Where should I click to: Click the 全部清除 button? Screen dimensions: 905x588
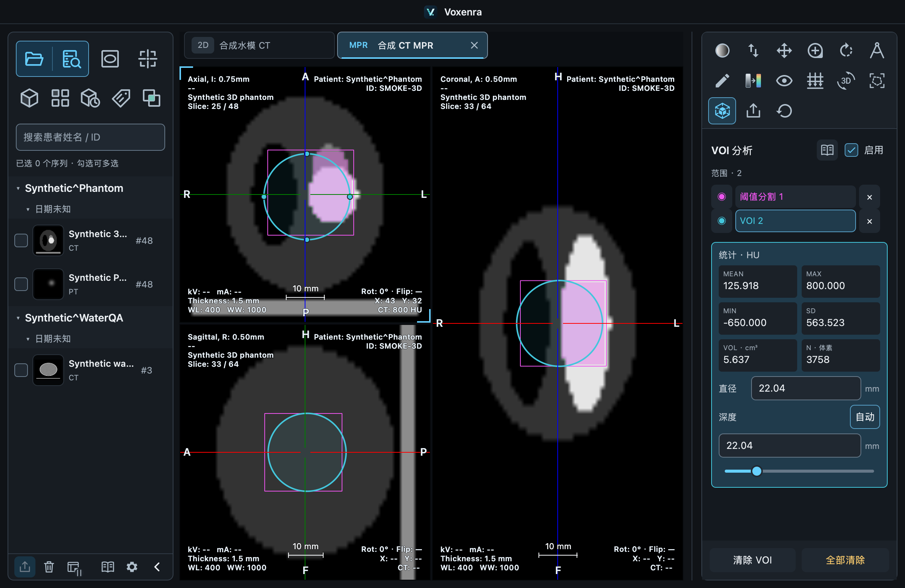[x=845, y=559]
